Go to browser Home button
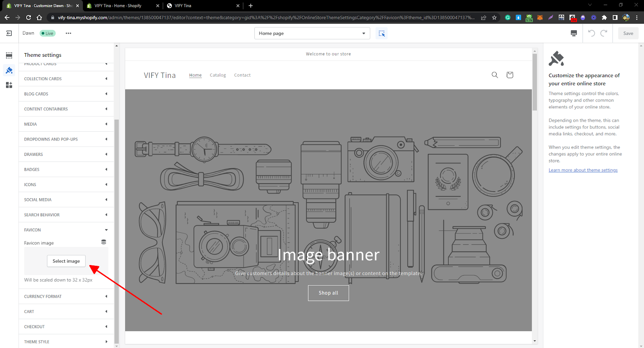This screenshot has width=644, height=348. [39, 17]
